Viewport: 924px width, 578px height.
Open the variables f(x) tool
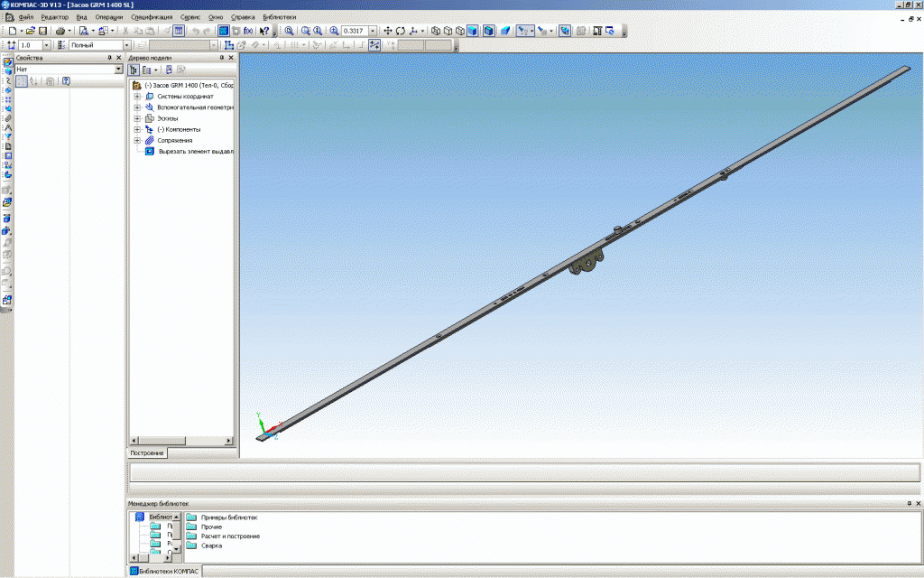[248, 31]
